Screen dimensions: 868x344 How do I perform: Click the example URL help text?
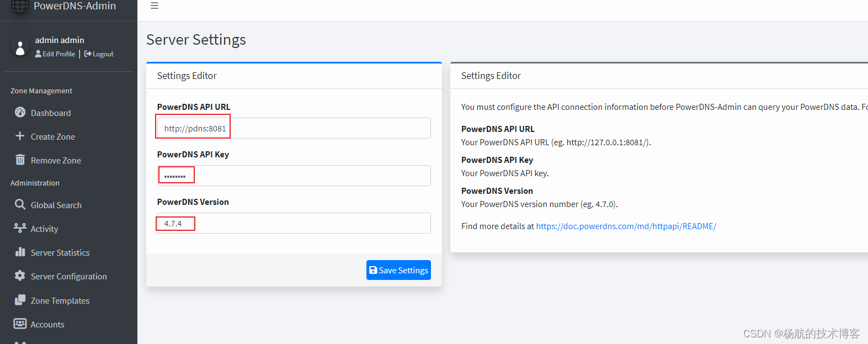pyautogui.click(x=556, y=142)
